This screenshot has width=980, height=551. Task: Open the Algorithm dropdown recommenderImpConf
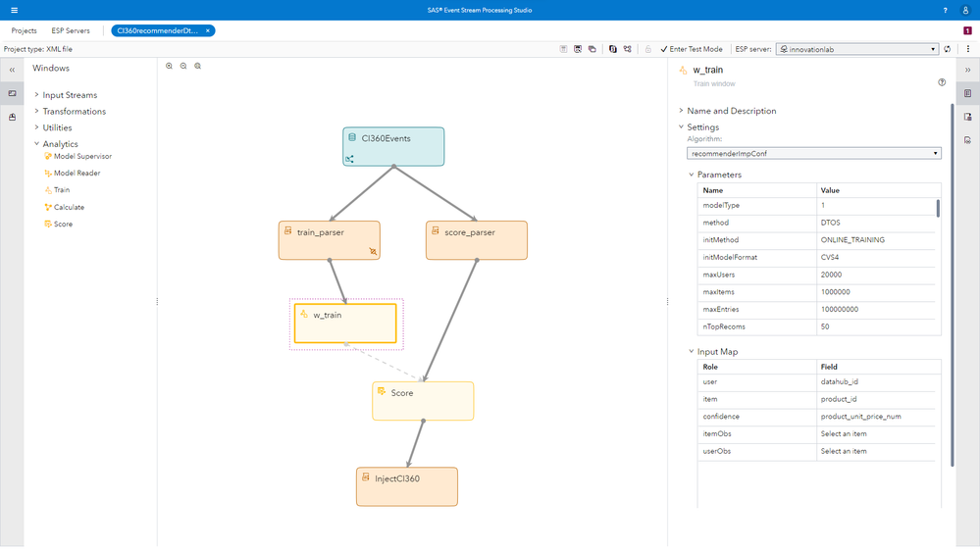(x=814, y=153)
